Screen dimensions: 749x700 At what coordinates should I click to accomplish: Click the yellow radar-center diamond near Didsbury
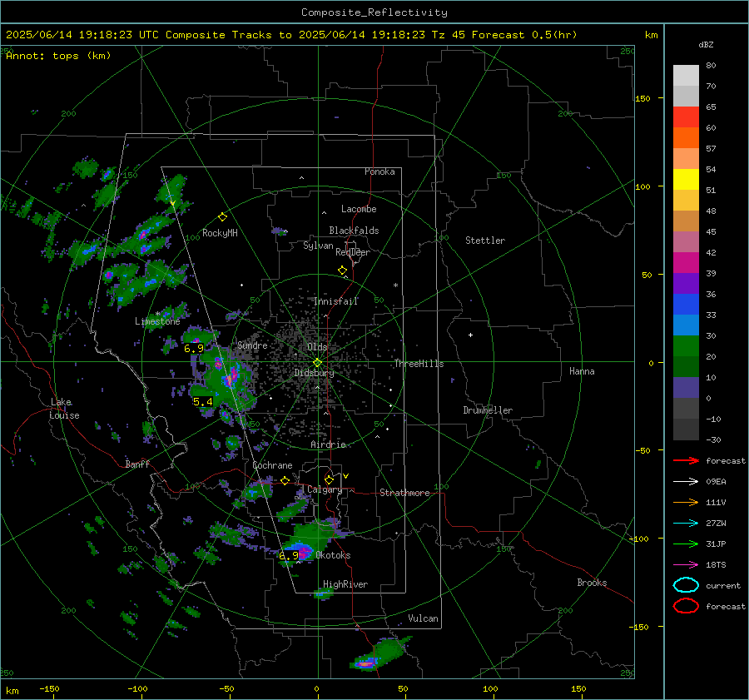[317, 363]
